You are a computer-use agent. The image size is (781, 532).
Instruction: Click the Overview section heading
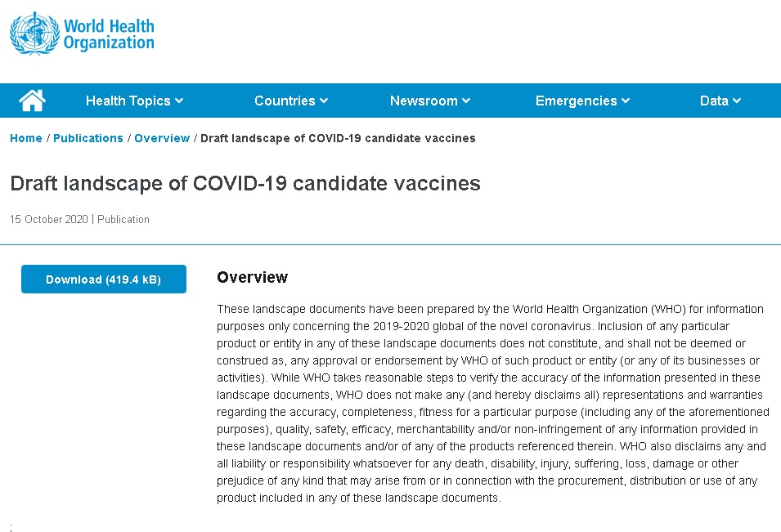[252, 278]
